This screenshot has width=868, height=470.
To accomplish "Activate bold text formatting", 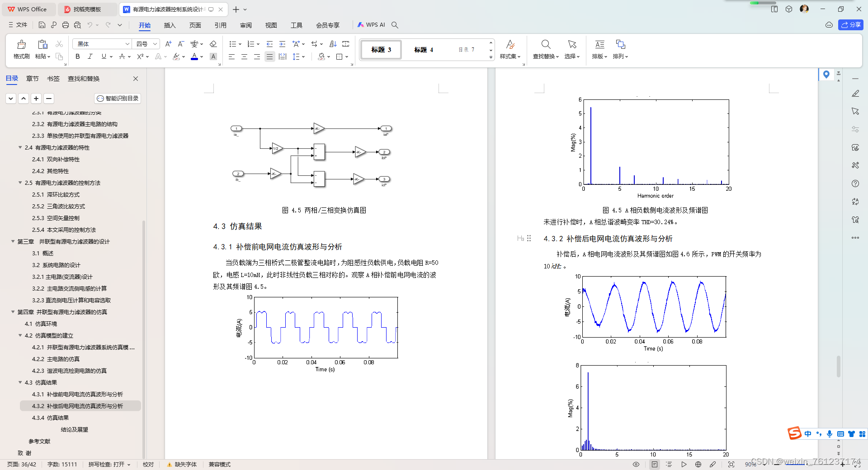I will pos(77,56).
